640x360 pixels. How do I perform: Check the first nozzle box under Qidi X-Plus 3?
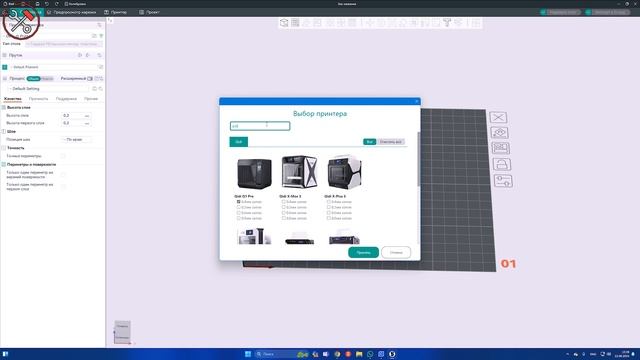(x=329, y=202)
